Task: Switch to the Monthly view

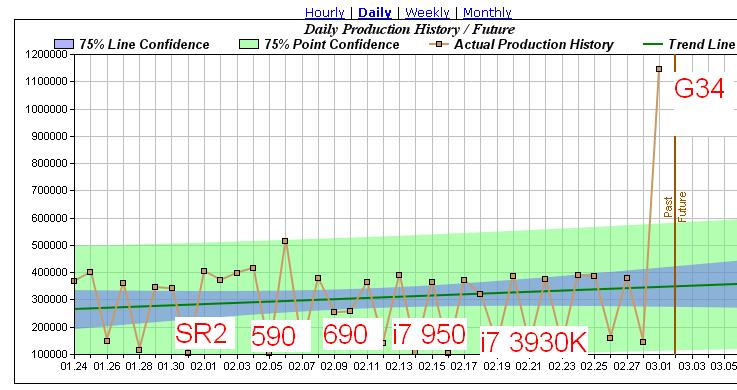Action: coord(487,12)
